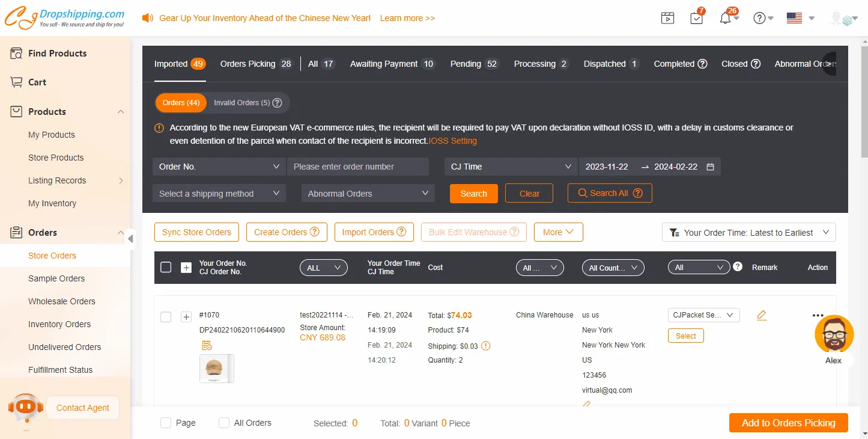Tick the checkbox for order #1070

(x=166, y=317)
